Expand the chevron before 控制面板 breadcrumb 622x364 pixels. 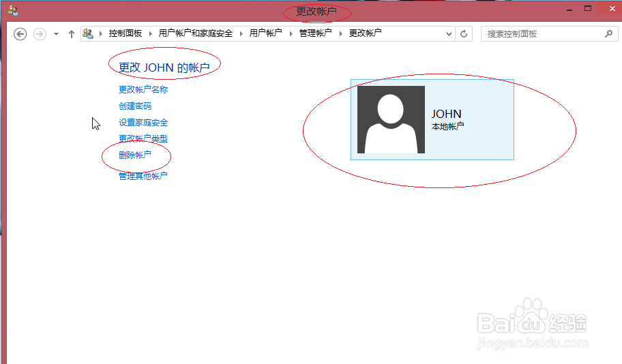point(101,33)
